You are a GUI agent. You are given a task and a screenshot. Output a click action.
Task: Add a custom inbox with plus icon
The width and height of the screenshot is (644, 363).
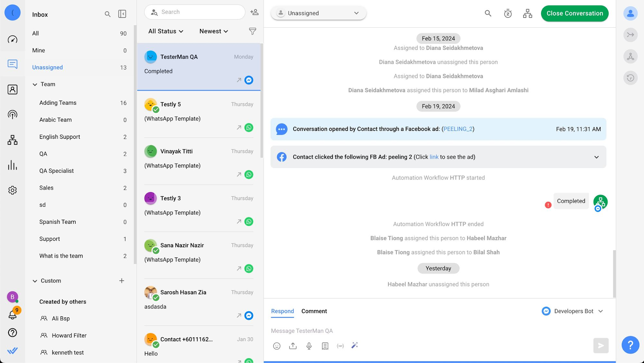click(x=122, y=280)
